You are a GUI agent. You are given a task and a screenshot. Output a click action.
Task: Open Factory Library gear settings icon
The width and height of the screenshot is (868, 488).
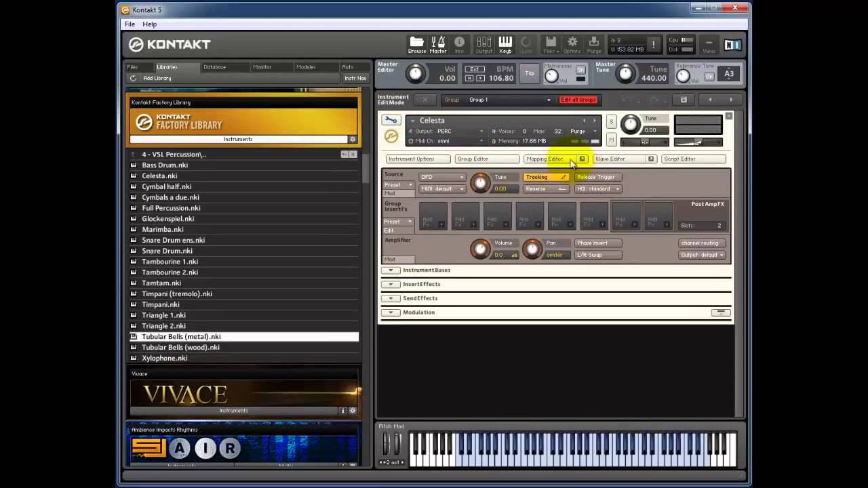352,139
